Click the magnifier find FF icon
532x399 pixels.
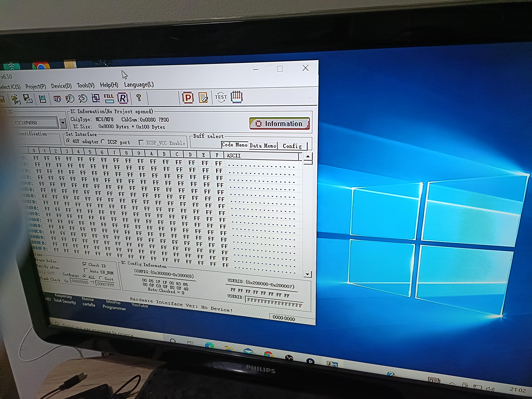(70, 98)
